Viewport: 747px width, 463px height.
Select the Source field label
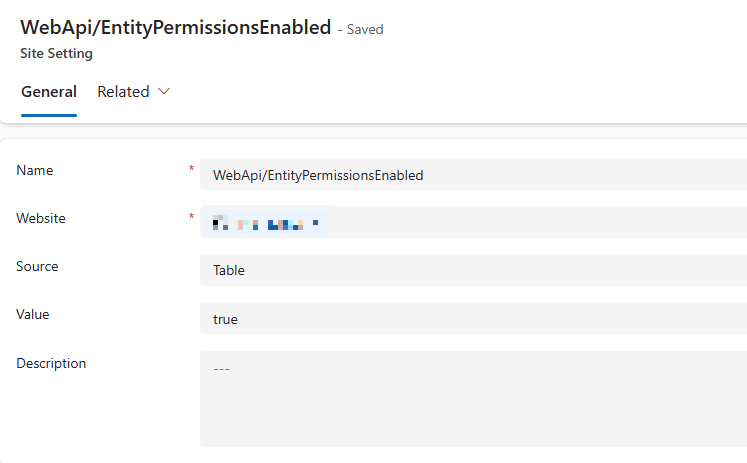tap(38, 266)
